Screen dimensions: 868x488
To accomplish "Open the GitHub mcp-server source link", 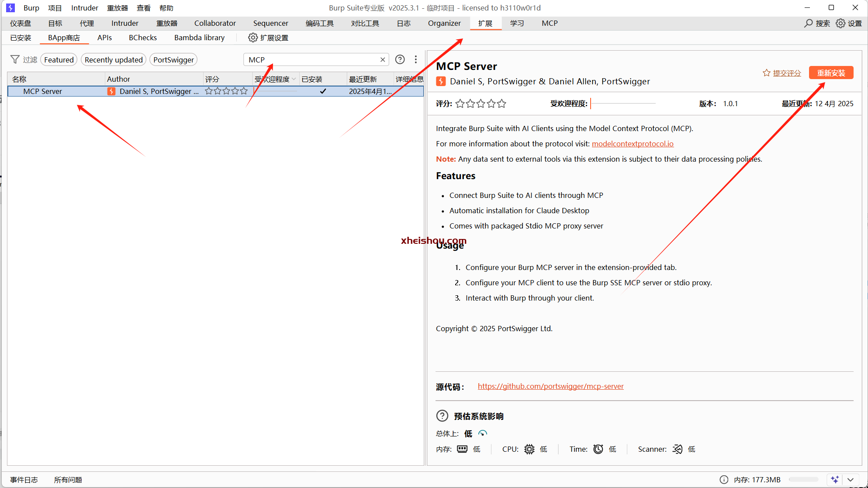I will click(550, 386).
